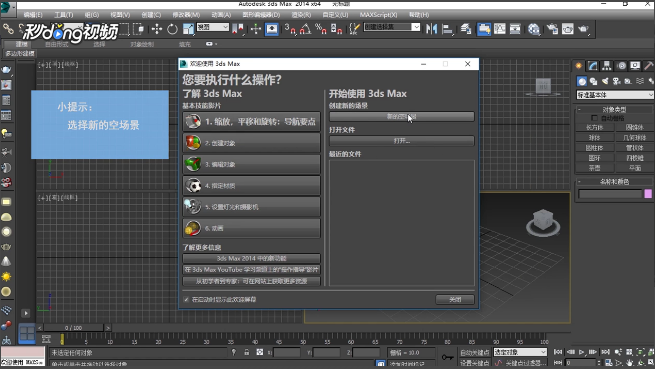Screen dimensions: 655x369
Task: Open the named selection sets dropdown
Action: [392, 27]
